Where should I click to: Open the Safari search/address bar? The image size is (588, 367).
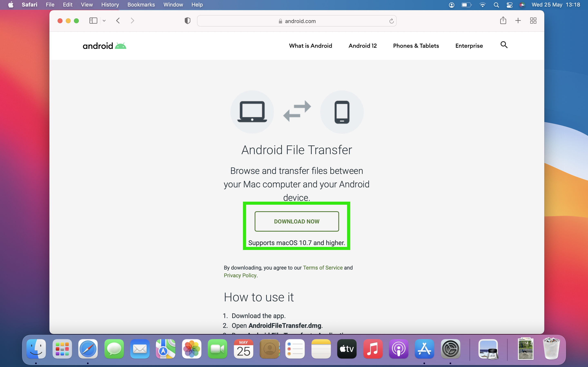click(296, 21)
